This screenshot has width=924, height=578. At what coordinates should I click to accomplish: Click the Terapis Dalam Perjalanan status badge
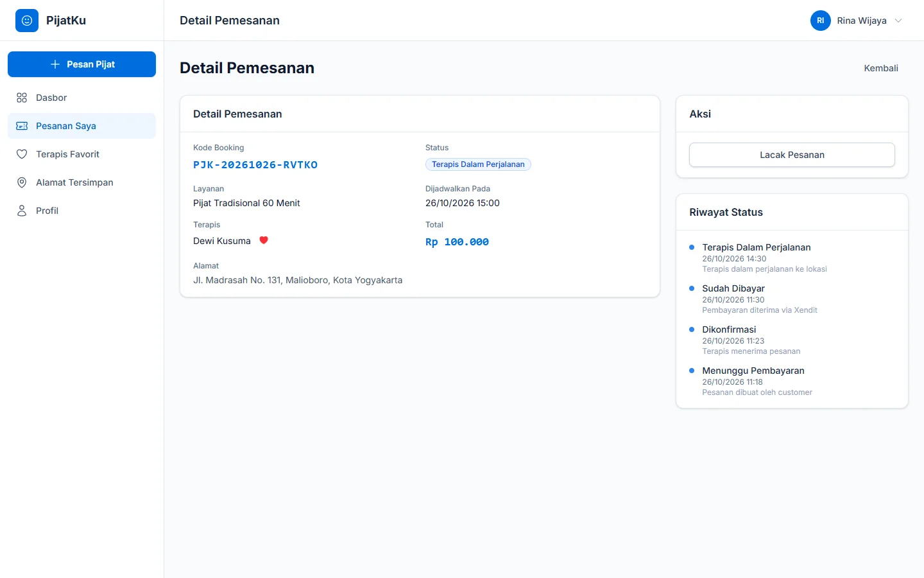(x=478, y=164)
